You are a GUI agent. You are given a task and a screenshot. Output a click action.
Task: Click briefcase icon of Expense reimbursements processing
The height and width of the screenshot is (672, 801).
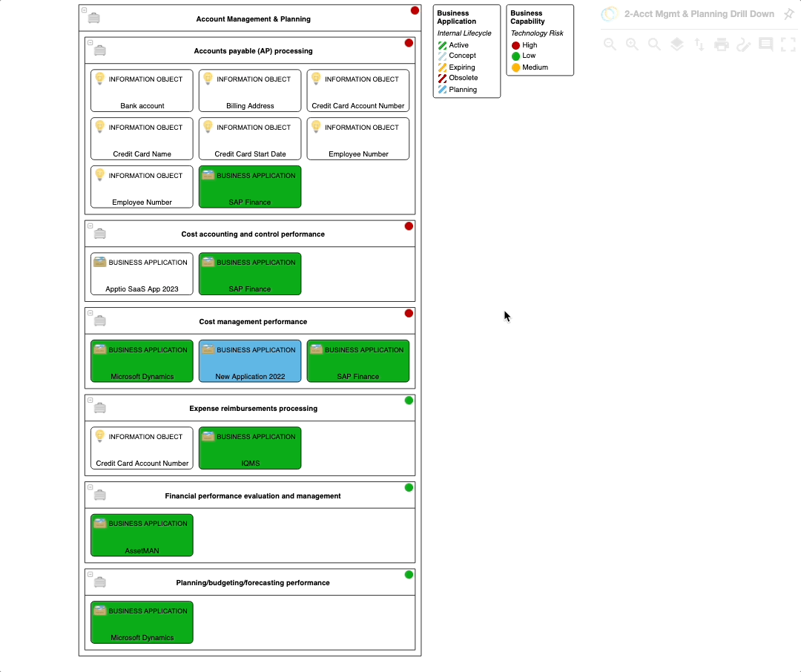(100, 408)
